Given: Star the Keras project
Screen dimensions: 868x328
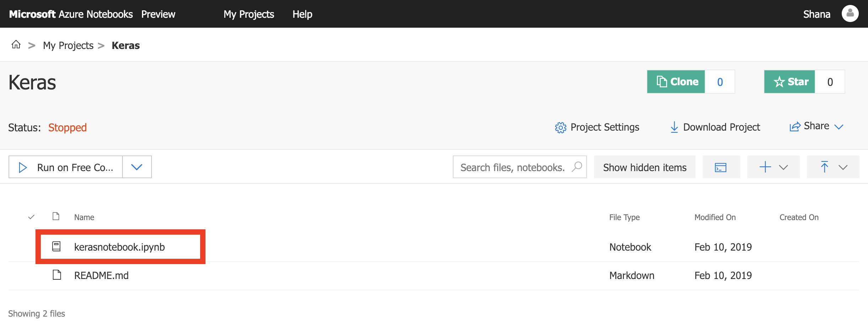Looking at the screenshot, I should click(790, 82).
